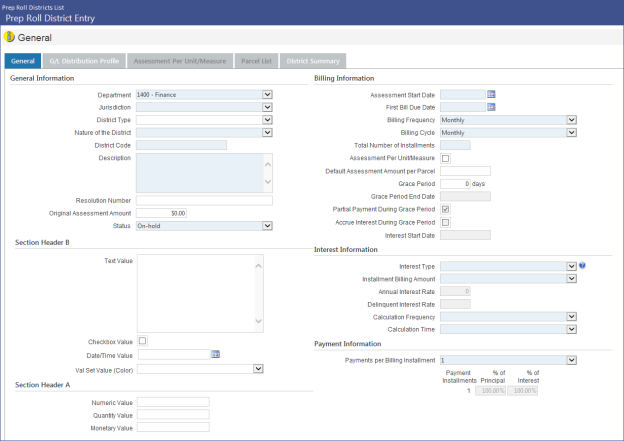Open the District Summary tab
624x441 pixels.
pyautogui.click(x=313, y=61)
